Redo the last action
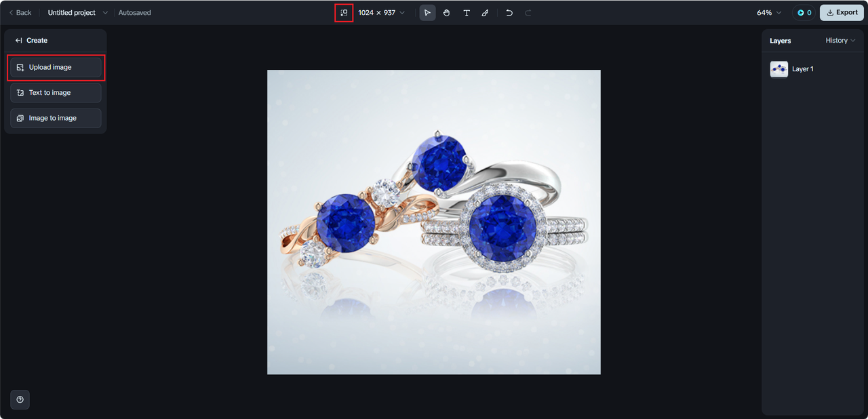Screen dimensions: 868x419 (x=528, y=13)
